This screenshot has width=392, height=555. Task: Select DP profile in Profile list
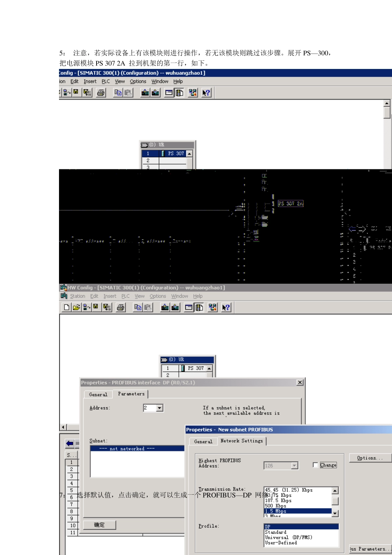[301, 527]
